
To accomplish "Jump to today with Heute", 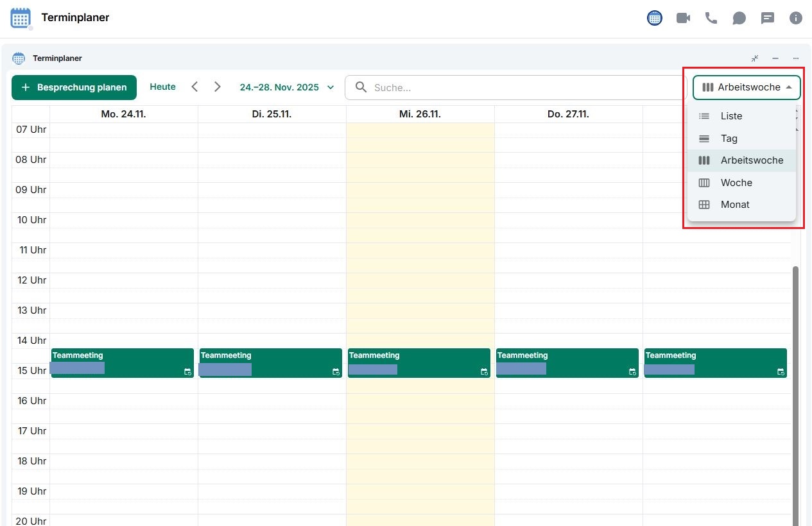I will tap(162, 87).
